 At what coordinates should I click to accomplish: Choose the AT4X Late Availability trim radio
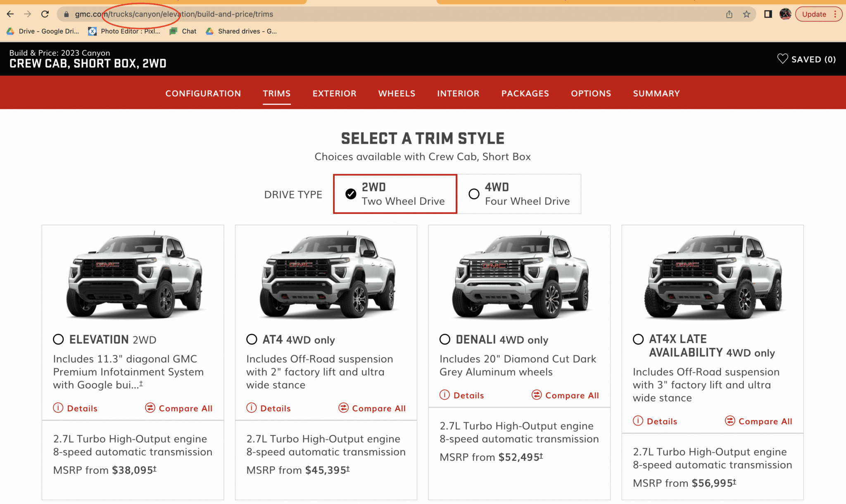tap(638, 339)
